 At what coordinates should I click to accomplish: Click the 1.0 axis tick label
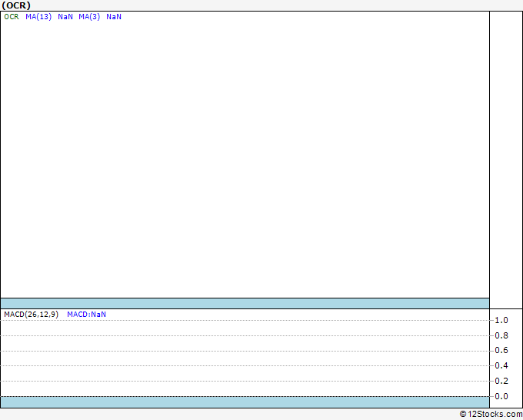[x=501, y=320]
